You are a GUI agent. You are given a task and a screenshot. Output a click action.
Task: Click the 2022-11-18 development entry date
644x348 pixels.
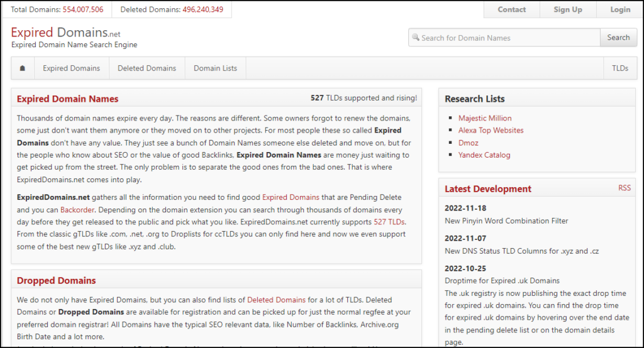click(465, 208)
